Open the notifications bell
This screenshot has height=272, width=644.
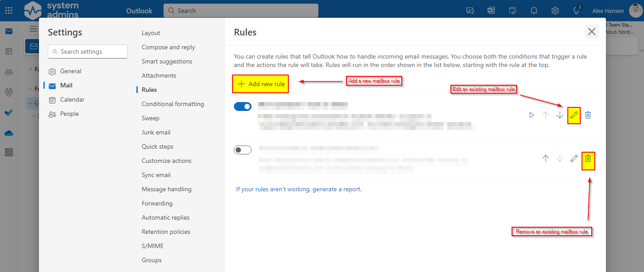click(x=534, y=10)
